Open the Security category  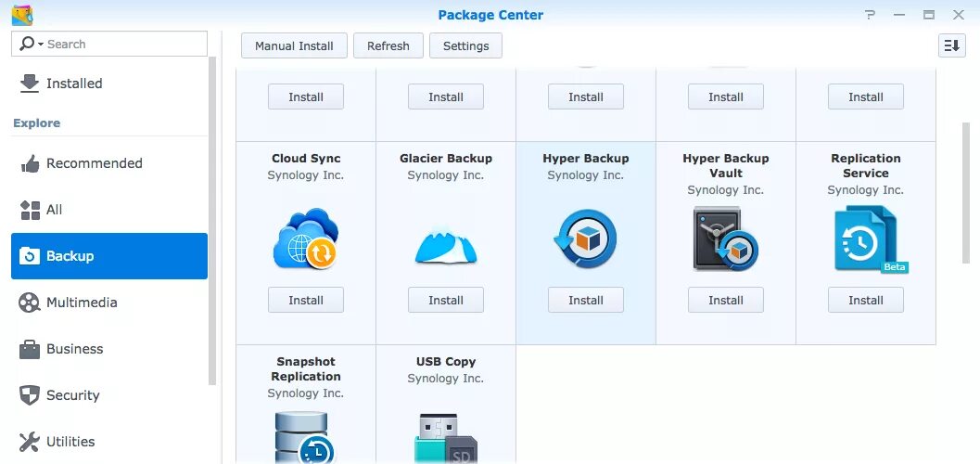coord(109,394)
